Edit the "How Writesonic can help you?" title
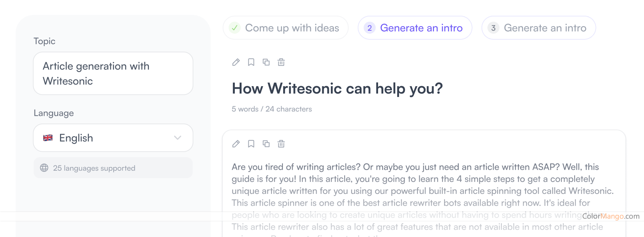This screenshot has height=237, width=644. pyautogui.click(x=236, y=62)
